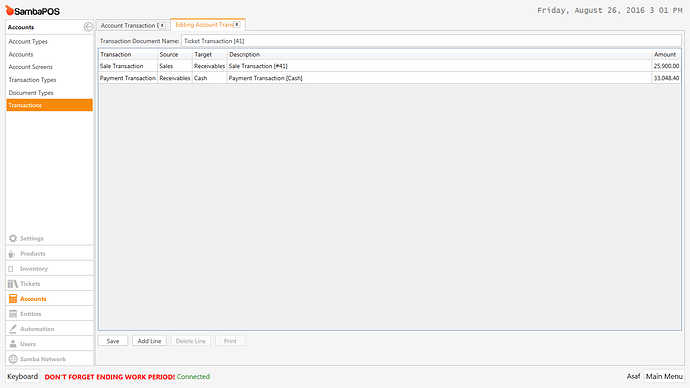Close the Editing Account Transaction tab
This screenshot has width=690, height=388.
pos(237,25)
